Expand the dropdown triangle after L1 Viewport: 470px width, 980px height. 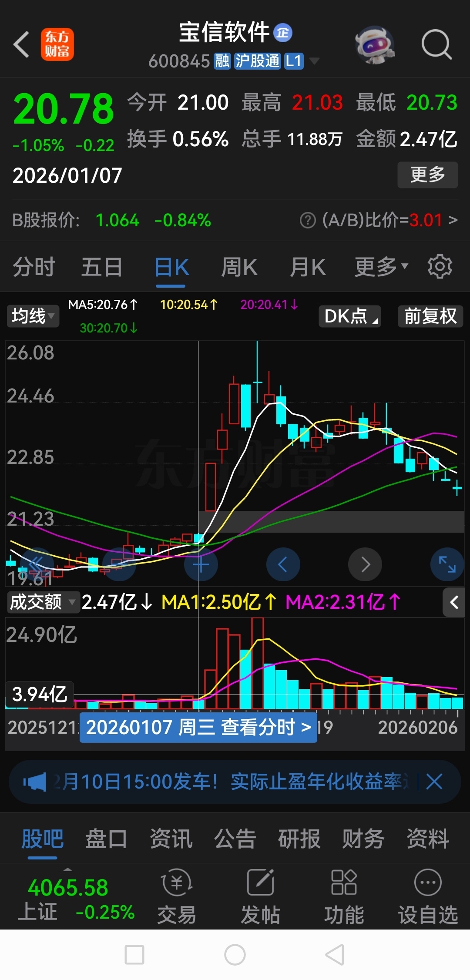(x=314, y=61)
